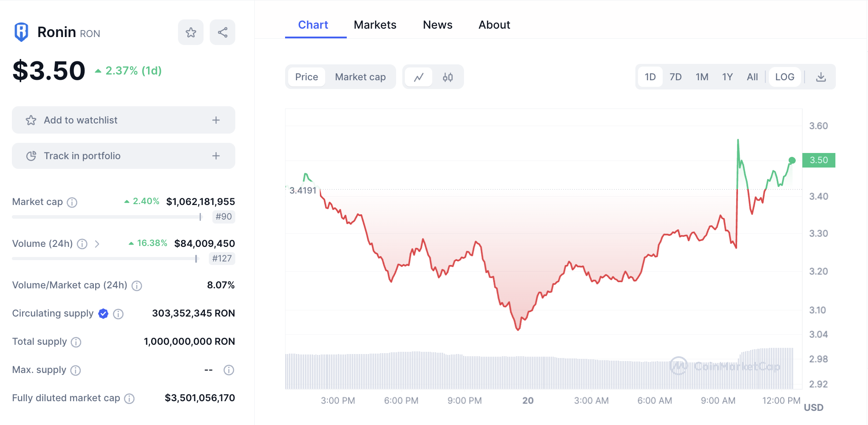Expand Track in portfolio plus
This screenshot has width=868, height=425.
pos(216,156)
